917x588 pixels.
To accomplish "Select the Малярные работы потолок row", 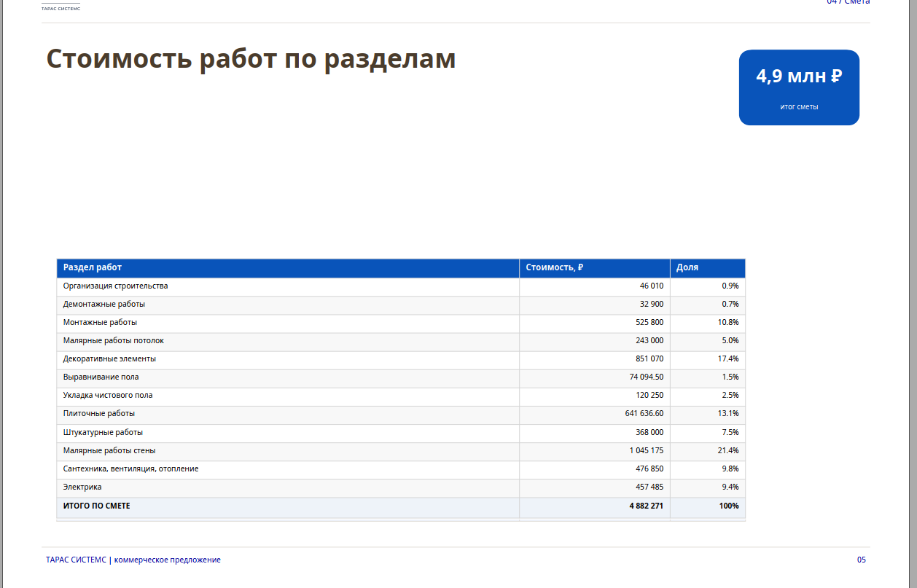I will click(401, 341).
